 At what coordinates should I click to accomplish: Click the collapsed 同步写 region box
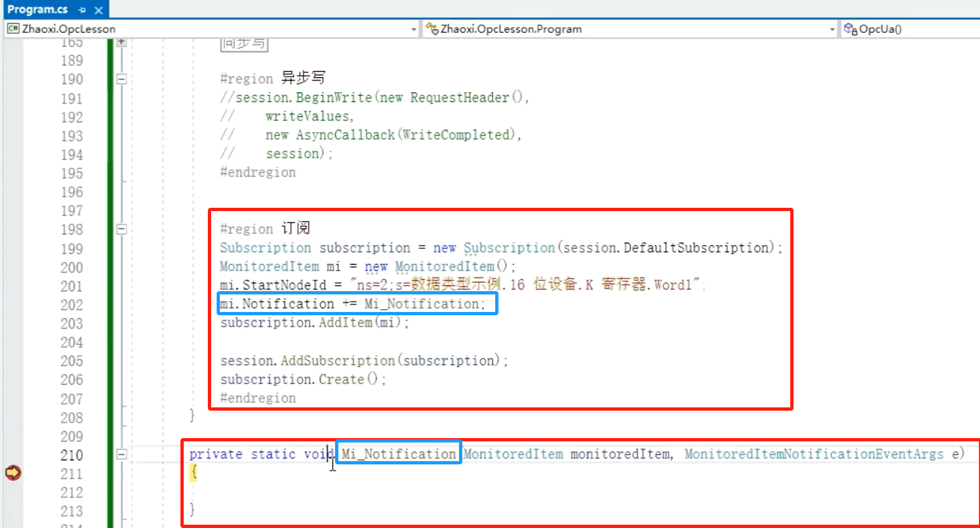tap(244, 44)
